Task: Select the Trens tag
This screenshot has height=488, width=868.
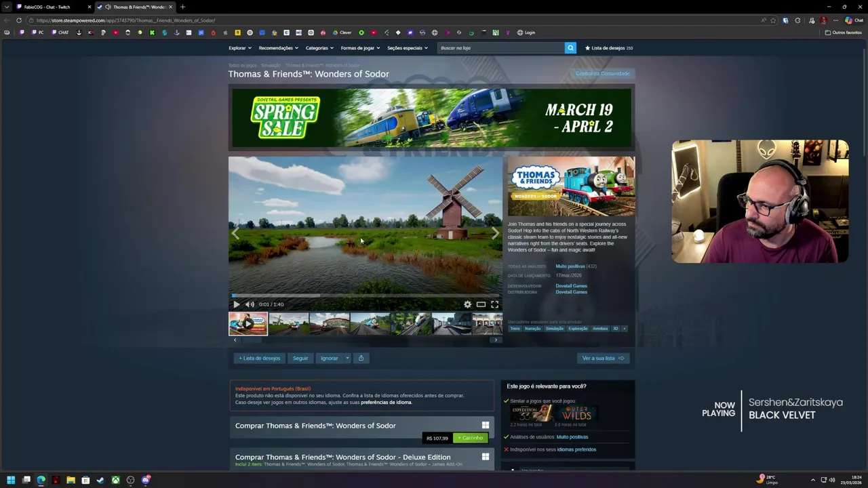Action: (x=515, y=329)
